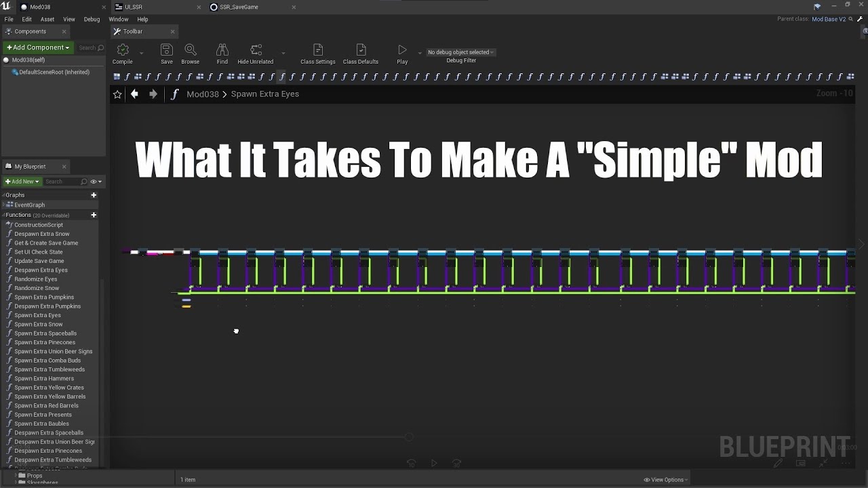This screenshot has width=868, height=488.
Task: Select Spawn Extra Presents function
Action: pos(43,415)
